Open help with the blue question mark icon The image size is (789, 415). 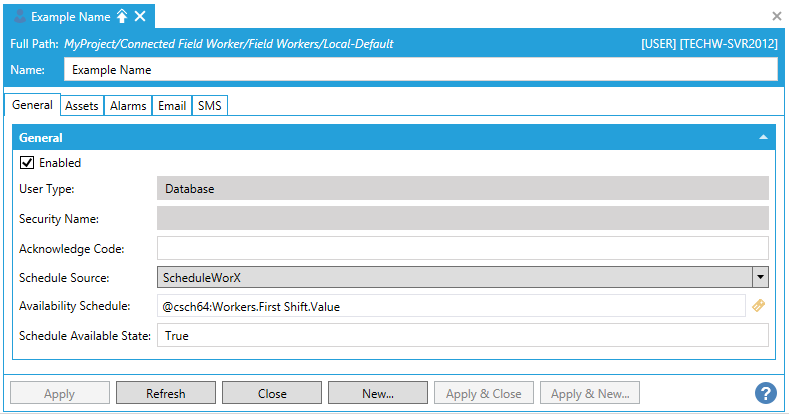tap(766, 393)
